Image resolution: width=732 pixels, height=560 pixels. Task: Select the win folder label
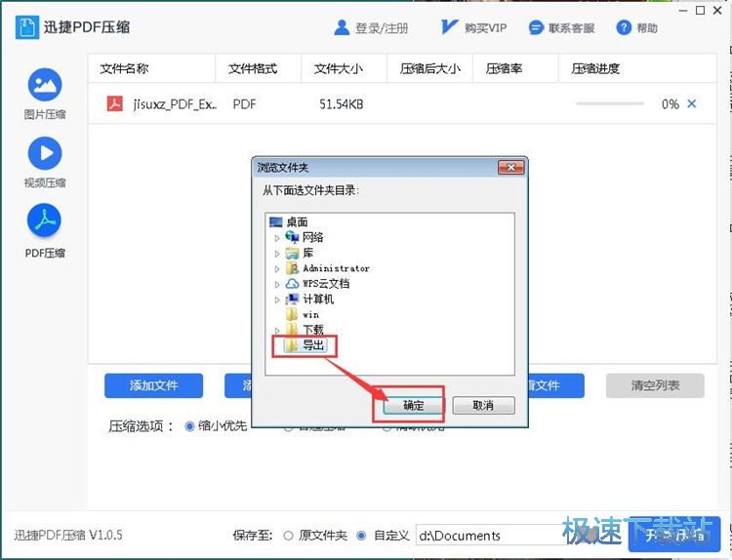[x=311, y=315]
